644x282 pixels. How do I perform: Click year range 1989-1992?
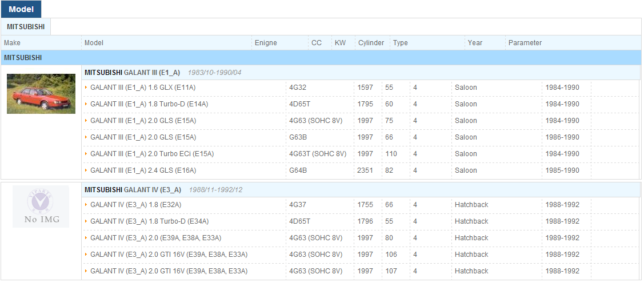(562, 237)
